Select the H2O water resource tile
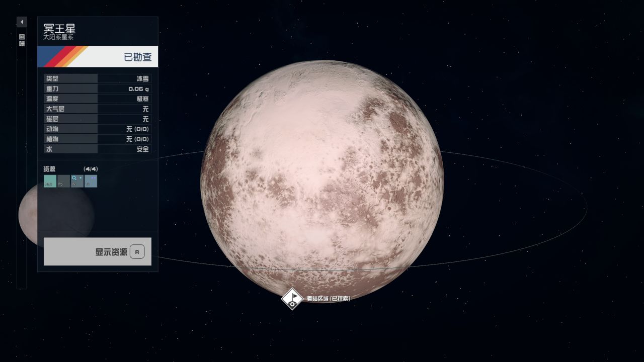The height and width of the screenshot is (362, 644). coord(50,181)
